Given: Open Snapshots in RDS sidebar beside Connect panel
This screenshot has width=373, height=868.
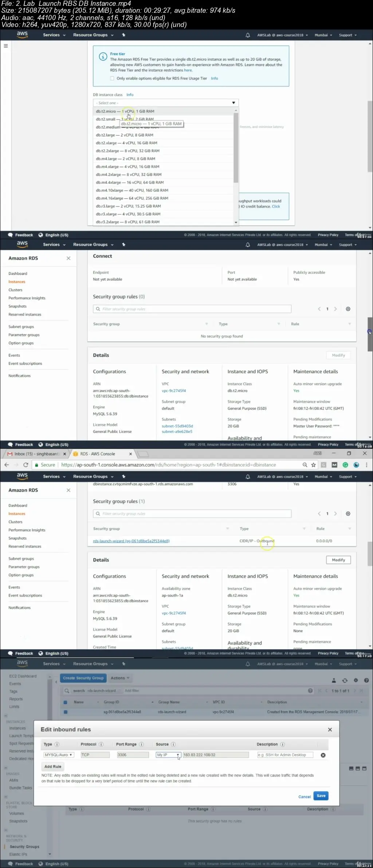Looking at the screenshot, I should (17, 306).
